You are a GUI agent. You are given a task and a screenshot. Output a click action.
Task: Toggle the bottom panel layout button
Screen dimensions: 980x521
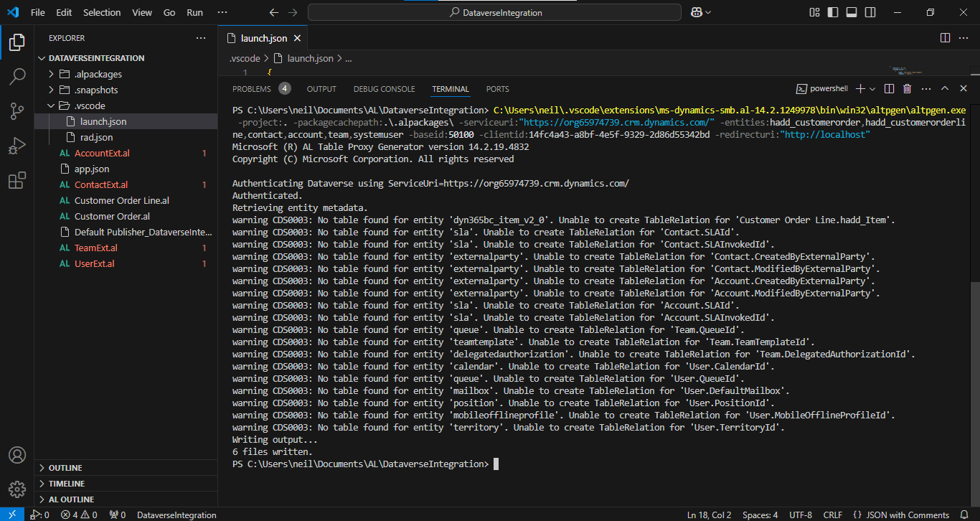[852, 13]
